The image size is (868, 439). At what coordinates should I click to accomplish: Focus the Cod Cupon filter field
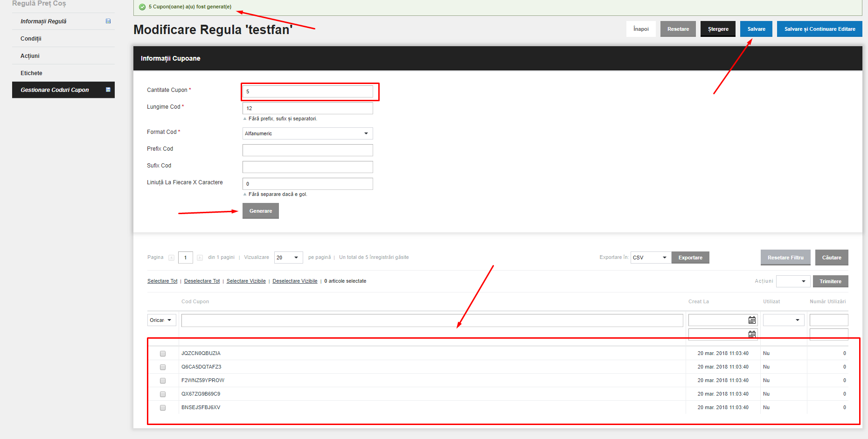432,320
